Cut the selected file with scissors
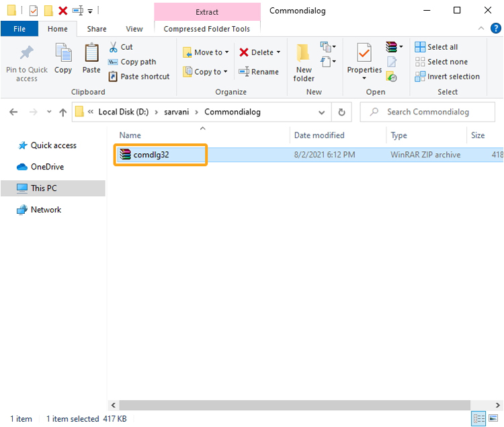This screenshot has width=504, height=427. (x=121, y=47)
